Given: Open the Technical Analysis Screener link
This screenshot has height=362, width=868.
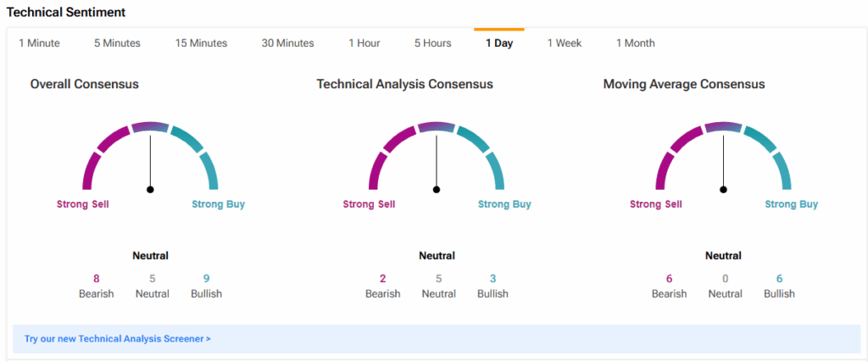Looking at the screenshot, I should coord(118,338).
